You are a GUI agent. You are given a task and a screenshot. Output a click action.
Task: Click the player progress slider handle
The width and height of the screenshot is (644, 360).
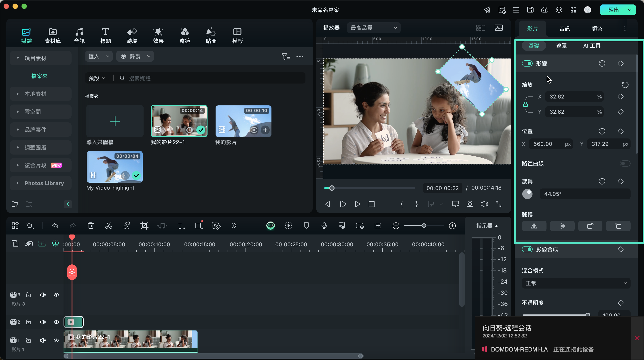pos(332,188)
